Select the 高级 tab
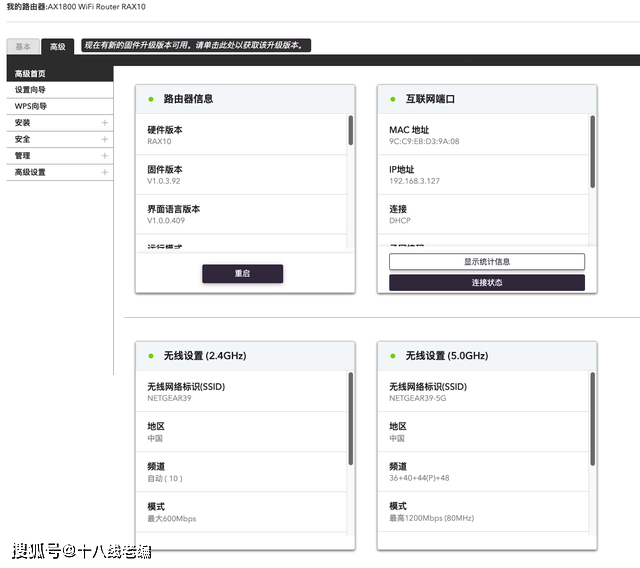Viewport: 640px width, 568px height. [58, 46]
